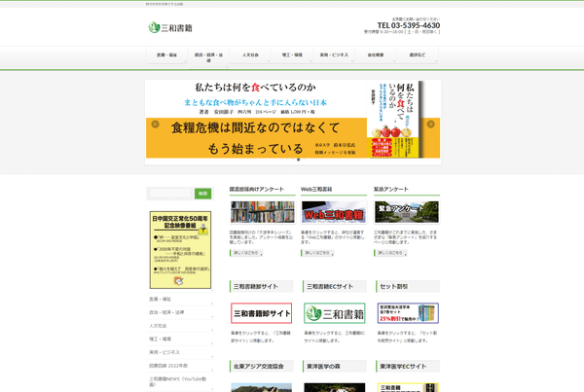Open 実用・ビジネス in the top navigation
The image size is (584, 392).
click(x=334, y=55)
